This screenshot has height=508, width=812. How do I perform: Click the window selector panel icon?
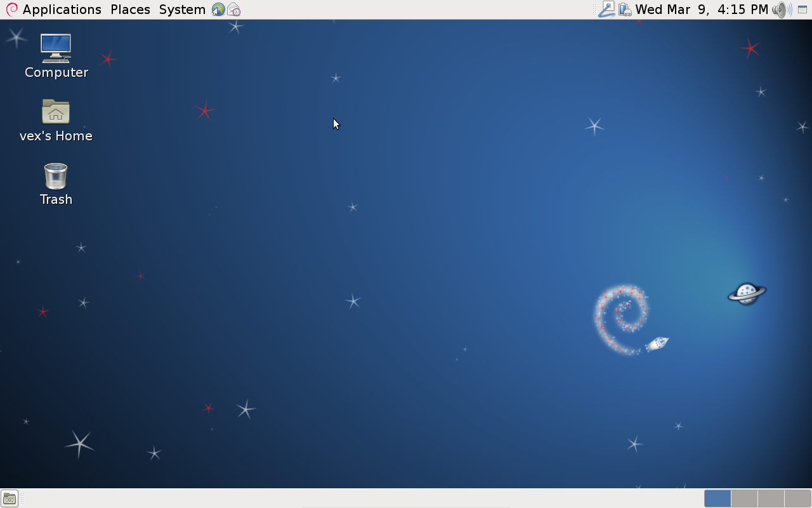point(802,10)
